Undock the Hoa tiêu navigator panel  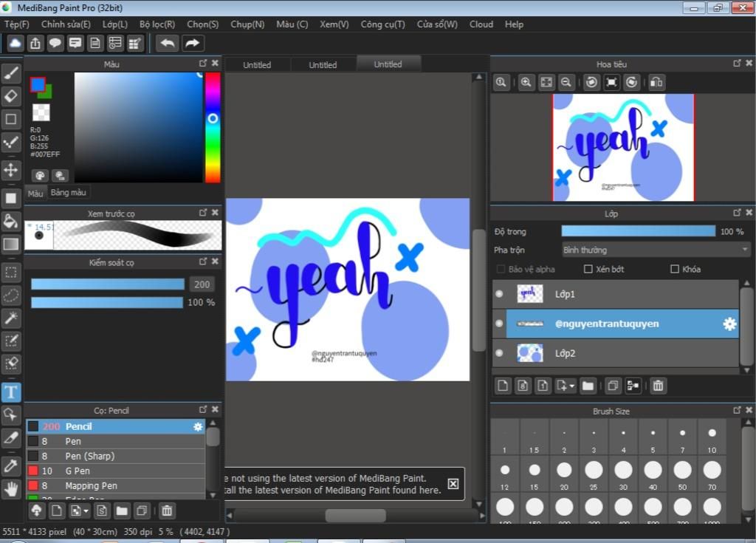click(737, 64)
